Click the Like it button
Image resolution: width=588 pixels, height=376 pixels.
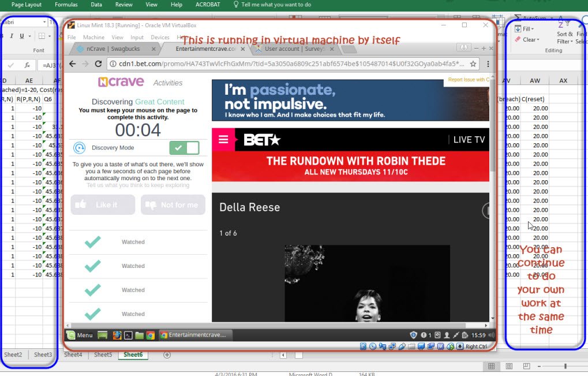(x=103, y=205)
